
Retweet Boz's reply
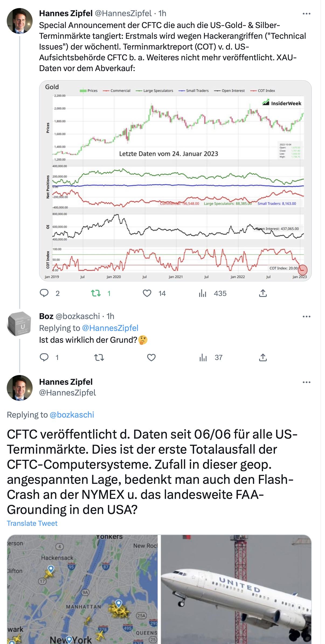click(x=100, y=358)
